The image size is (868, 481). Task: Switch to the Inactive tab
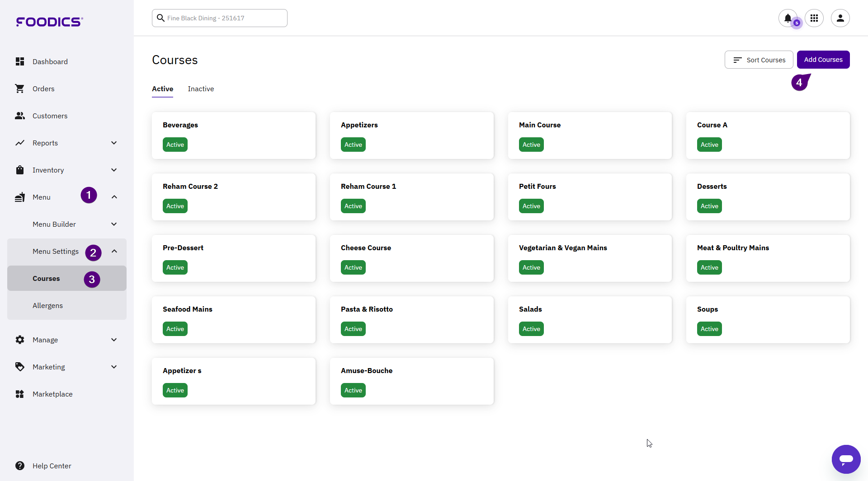coord(201,89)
